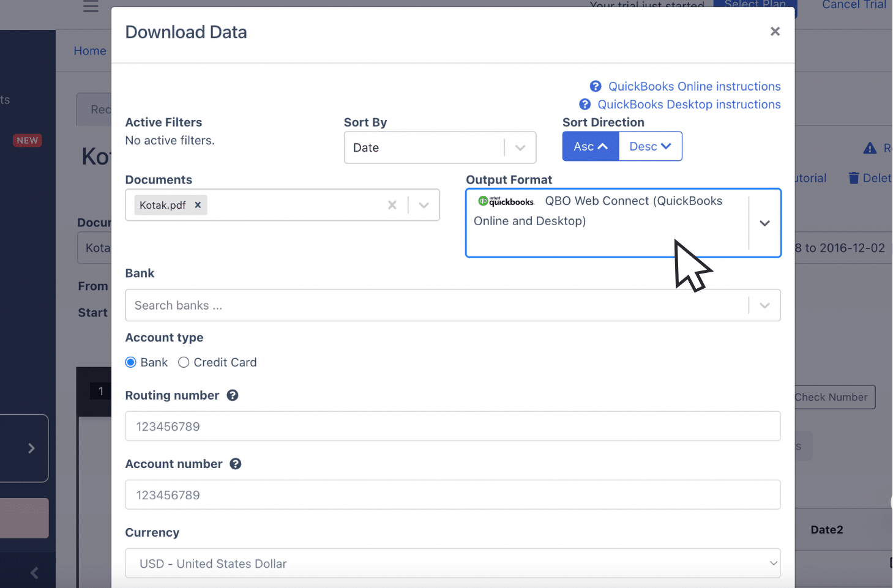Click the Delete trash icon

pyautogui.click(x=854, y=177)
